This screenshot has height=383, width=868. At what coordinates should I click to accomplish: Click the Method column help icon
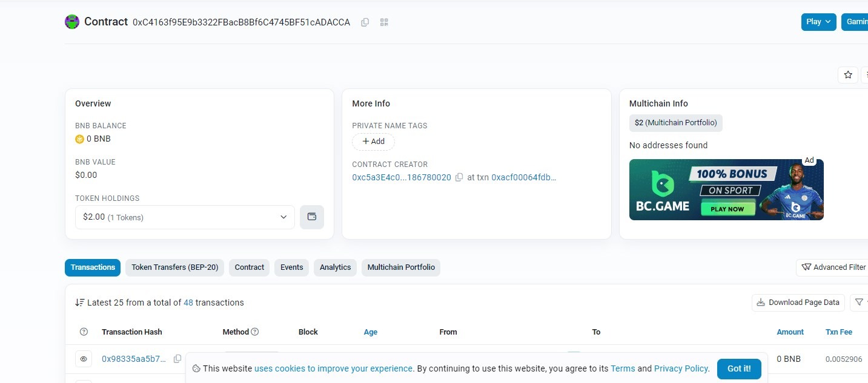[x=255, y=332]
